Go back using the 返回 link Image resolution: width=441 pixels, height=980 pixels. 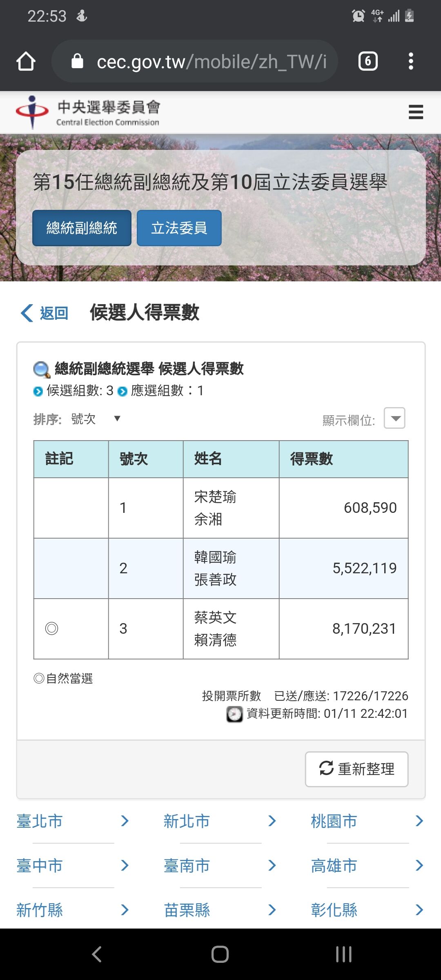click(x=44, y=313)
